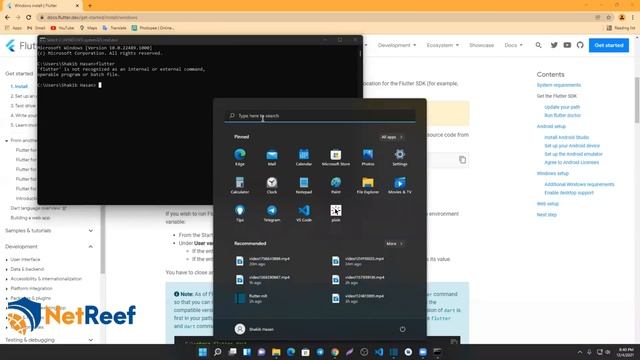The width and height of the screenshot is (640, 360).
Task: Switch to Command Prompt on taskbar
Action: 437,352
